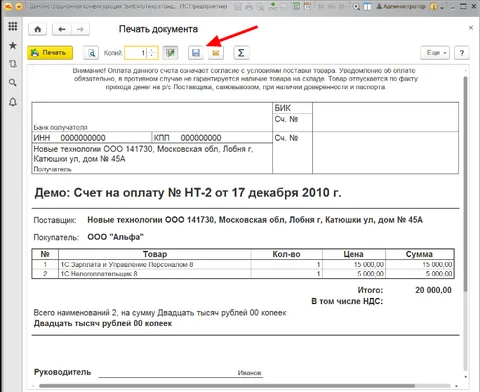This screenshot has width=480, height=392.
Task: Toggle the document edit mode button
Action: [x=170, y=53]
